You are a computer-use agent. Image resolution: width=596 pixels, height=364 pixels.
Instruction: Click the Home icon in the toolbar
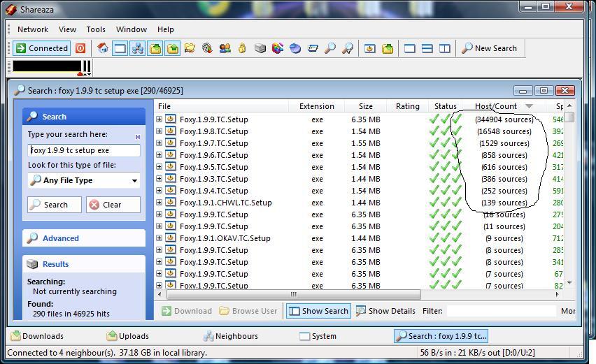(103, 48)
